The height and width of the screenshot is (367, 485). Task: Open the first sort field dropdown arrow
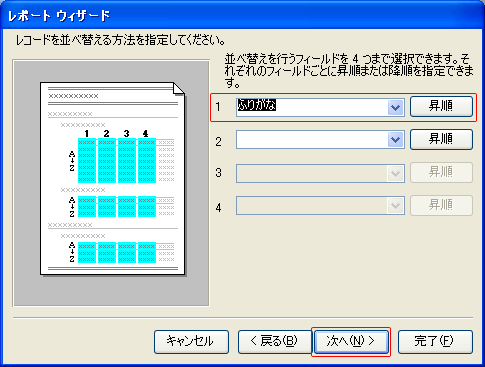click(x=396, y=107)
